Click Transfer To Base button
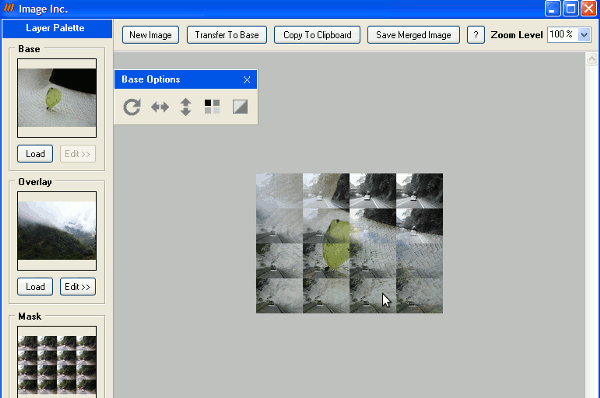The width and height of the screenshot is (600, 398). [227, 35]
